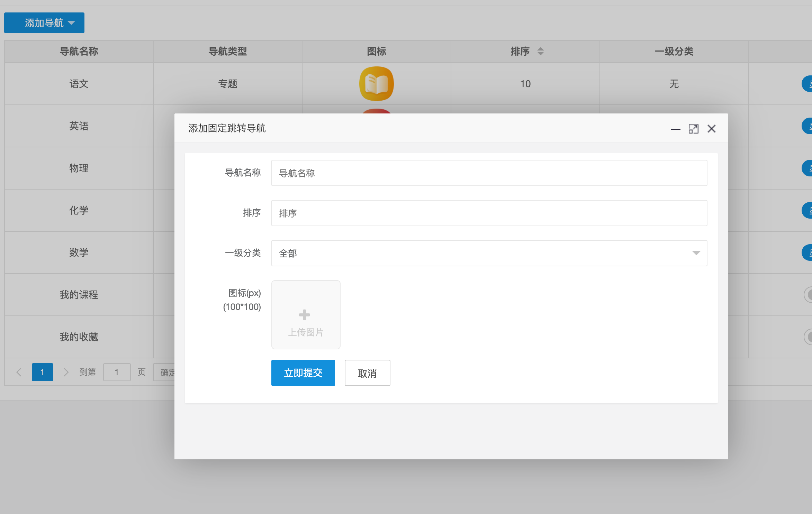The height and width of the screenshot is (514, 812).
Task: Click the 物理 name cell
Action: [x=79, y=168]
